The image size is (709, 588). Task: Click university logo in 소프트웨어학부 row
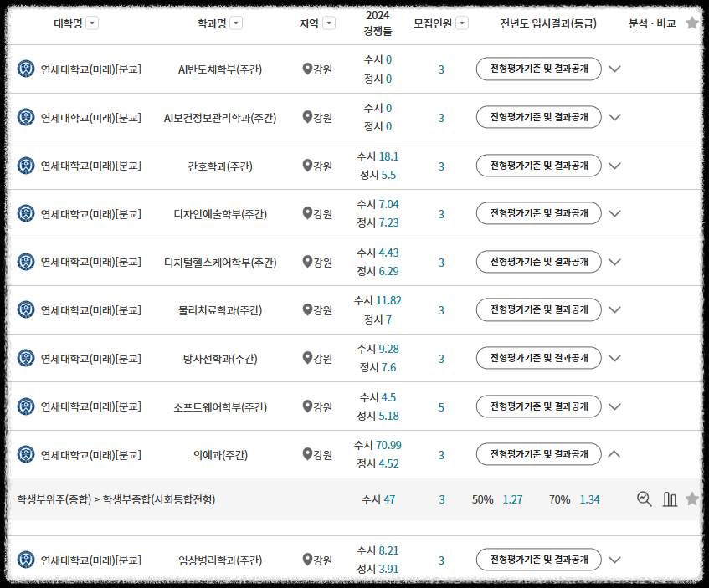click(26, 406)
